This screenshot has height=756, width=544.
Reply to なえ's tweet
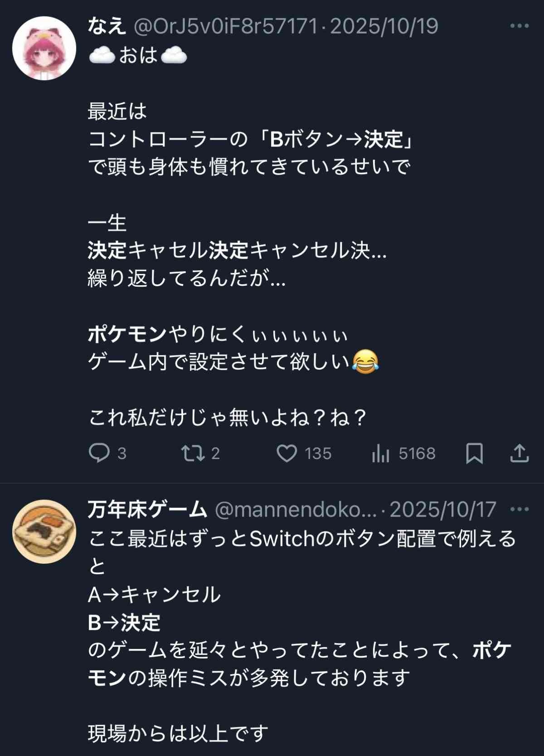[99, 453]
